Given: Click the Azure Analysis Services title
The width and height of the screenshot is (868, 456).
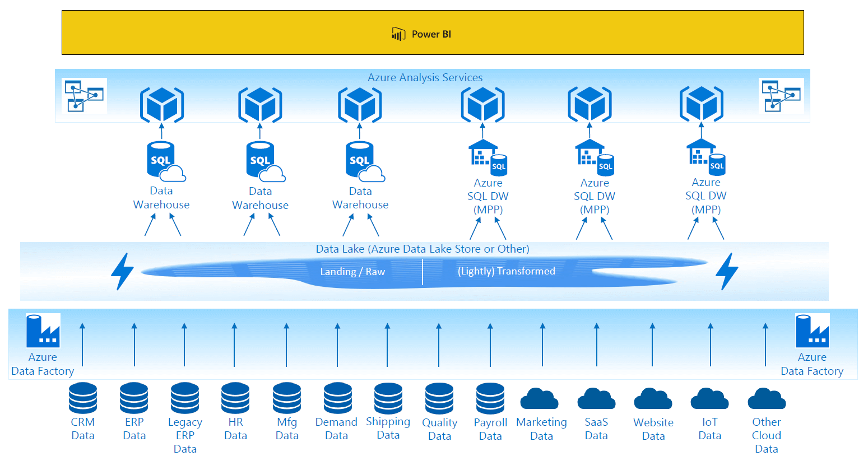Looking at the screenshot, I should 425,77.
